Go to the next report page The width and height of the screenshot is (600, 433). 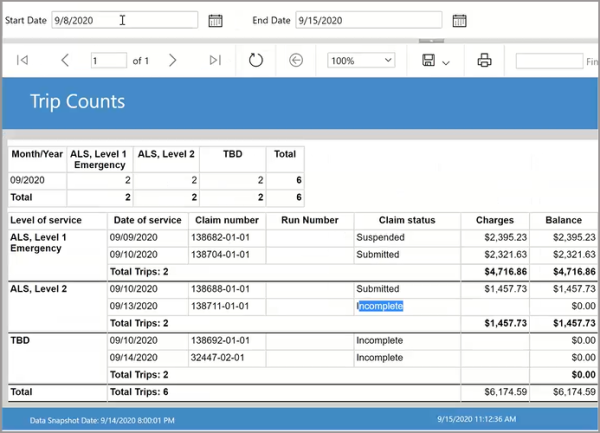pos(172,61)
